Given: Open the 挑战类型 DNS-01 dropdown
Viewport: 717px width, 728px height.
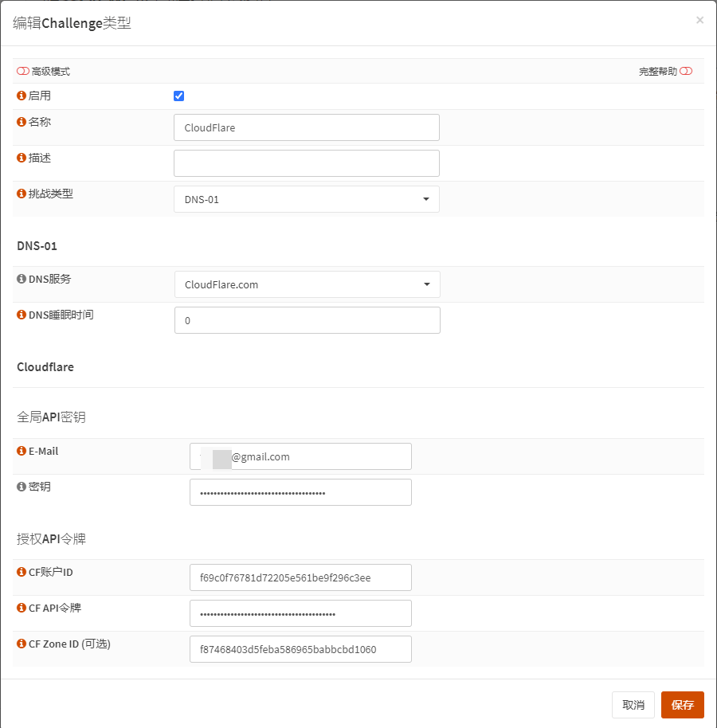Looking at the screenshot, I should click(306, 199).
